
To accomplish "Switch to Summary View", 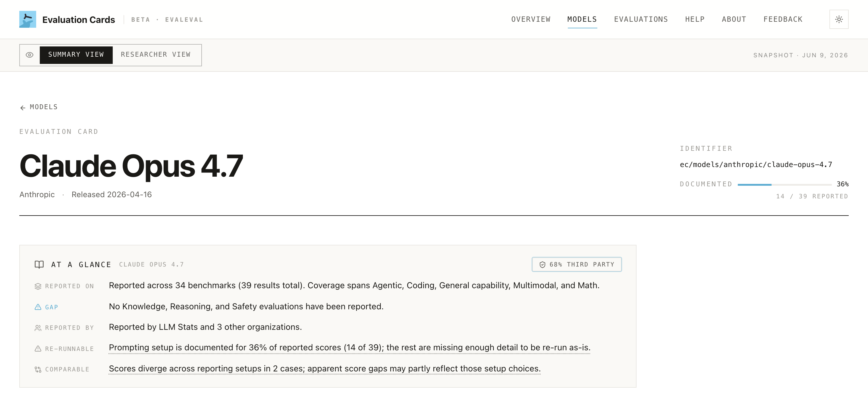I will click(76, 55).
